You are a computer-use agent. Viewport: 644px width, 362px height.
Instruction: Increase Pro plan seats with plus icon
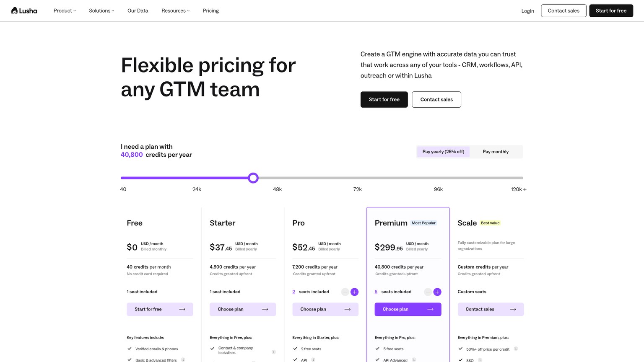pos(354,292)
